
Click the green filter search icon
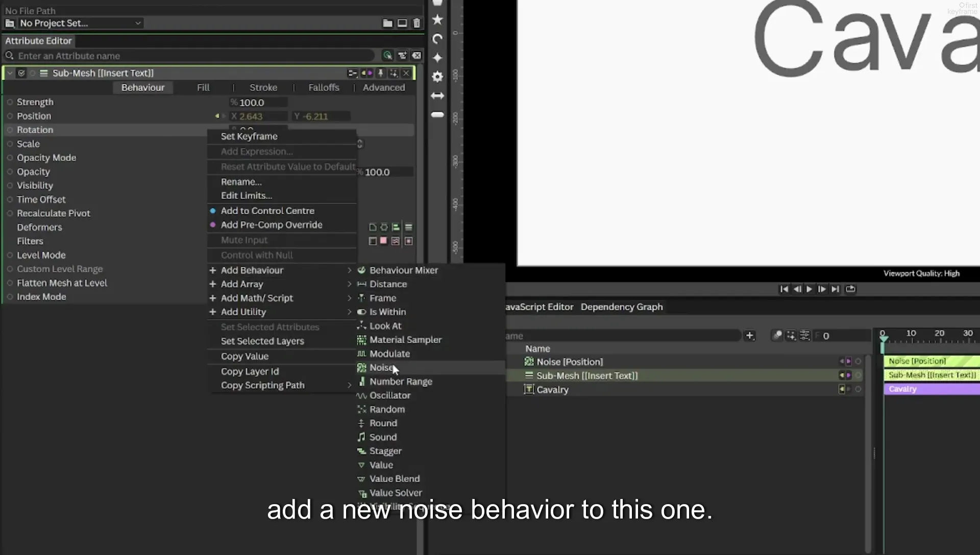(387, 56)
